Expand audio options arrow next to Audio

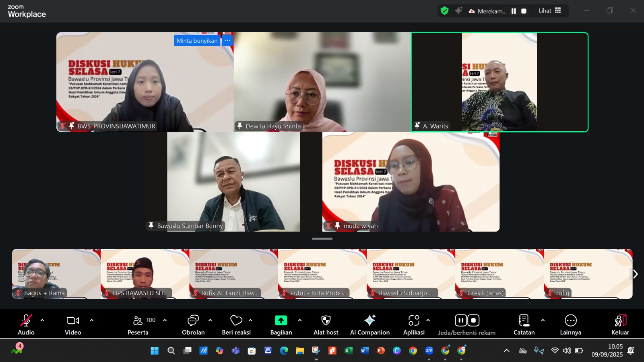[x=42, y=321]
